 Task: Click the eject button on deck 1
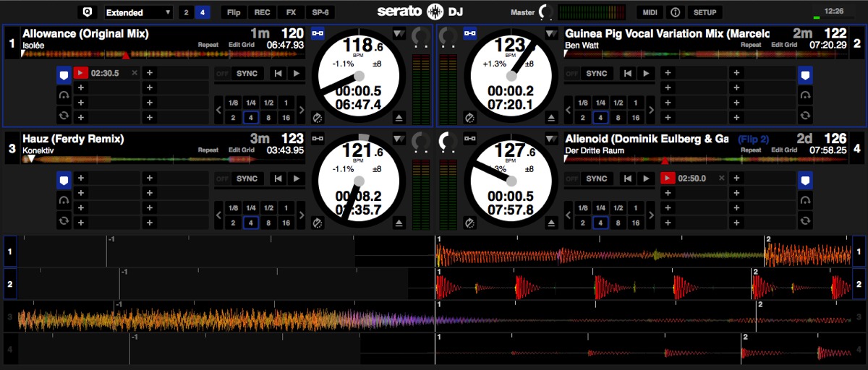click(399, 118)
